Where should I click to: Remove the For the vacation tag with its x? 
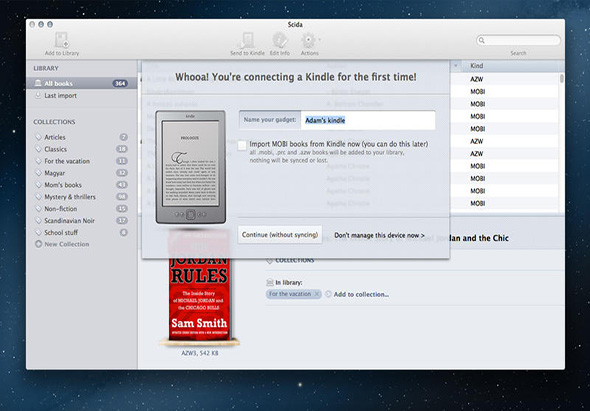[317, 294]
